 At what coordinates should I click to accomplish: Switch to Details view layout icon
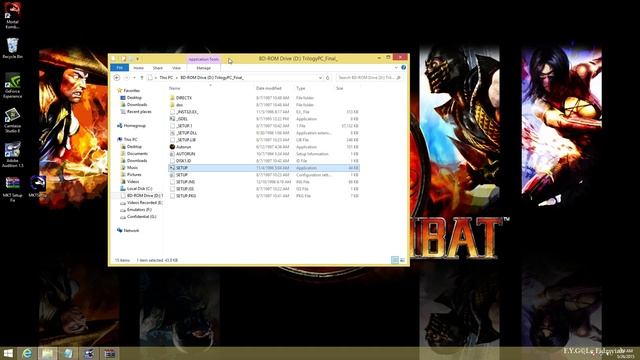[395, 260]
